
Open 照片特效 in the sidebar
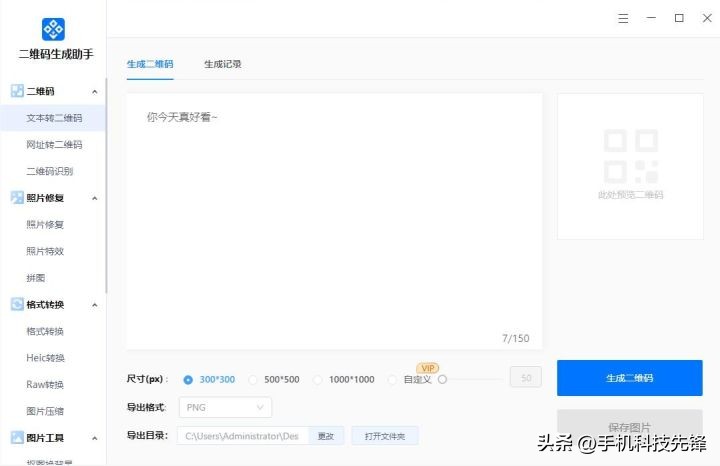click(45, 251)
